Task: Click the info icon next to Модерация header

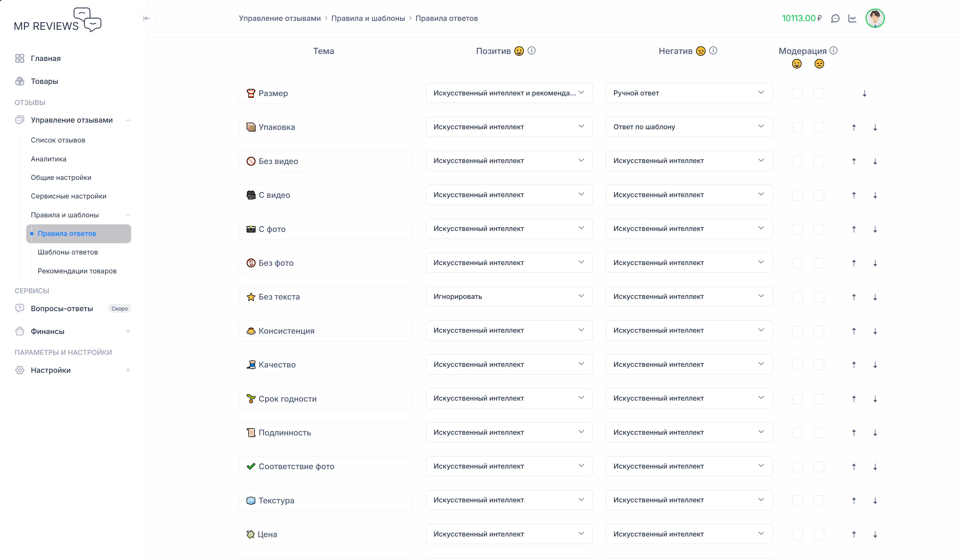Action: click(x=834, y=50)
